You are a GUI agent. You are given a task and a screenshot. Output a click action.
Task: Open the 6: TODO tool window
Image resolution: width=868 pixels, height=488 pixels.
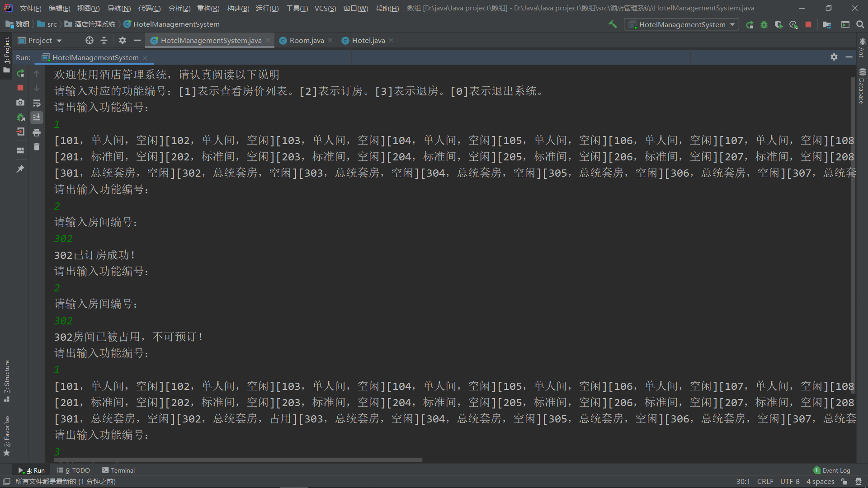tap(73, 470)
